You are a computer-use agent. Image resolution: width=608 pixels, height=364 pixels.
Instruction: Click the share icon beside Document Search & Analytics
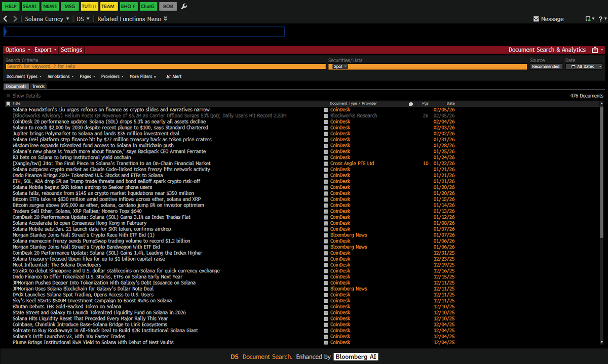(595, 50)
